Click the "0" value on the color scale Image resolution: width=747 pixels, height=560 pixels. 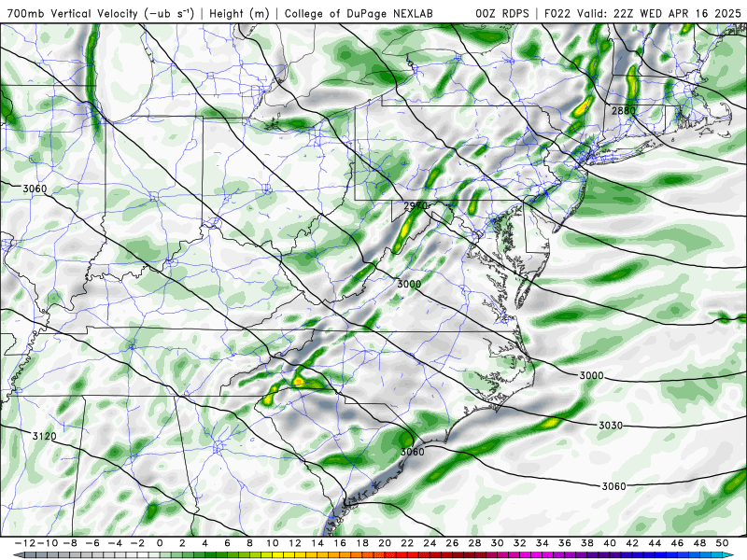[160, 543]
